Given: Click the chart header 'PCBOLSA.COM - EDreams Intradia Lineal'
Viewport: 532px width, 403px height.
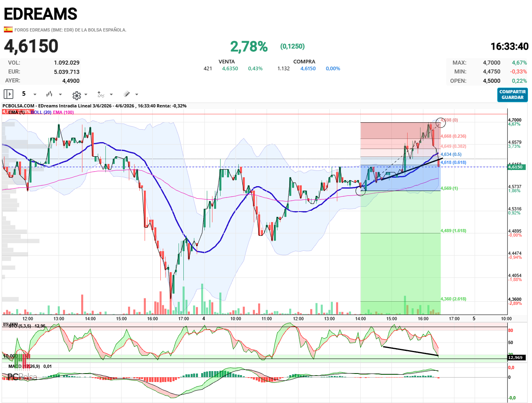Looking at the screenshot, I should pyautogui.click(x=47, y=106).
